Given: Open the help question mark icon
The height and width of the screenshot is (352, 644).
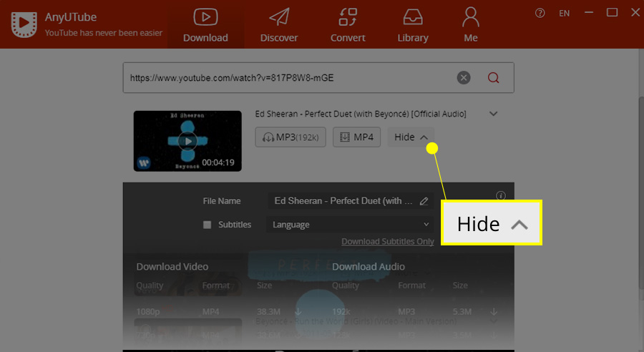Looking at the screenshot, I should click(540, 13).
